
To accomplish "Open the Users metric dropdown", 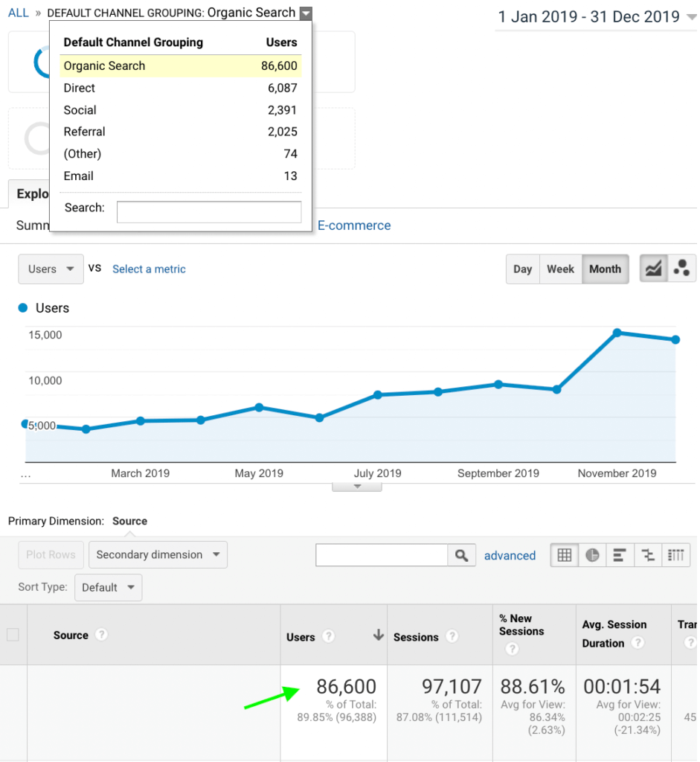I will click(x=51, y=269).
